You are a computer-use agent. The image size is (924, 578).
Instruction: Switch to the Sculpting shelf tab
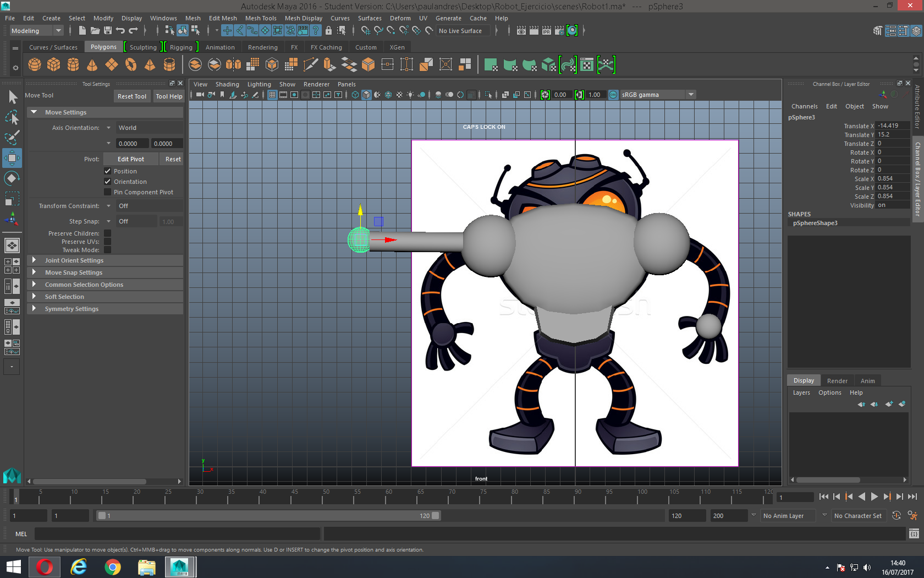143,47
